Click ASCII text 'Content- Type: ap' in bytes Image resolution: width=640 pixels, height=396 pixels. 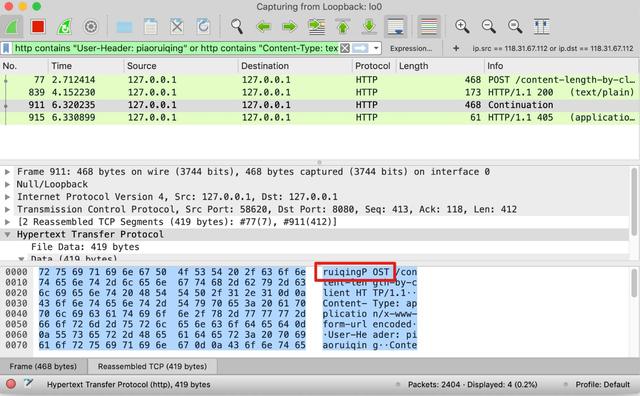click(369, 303)
